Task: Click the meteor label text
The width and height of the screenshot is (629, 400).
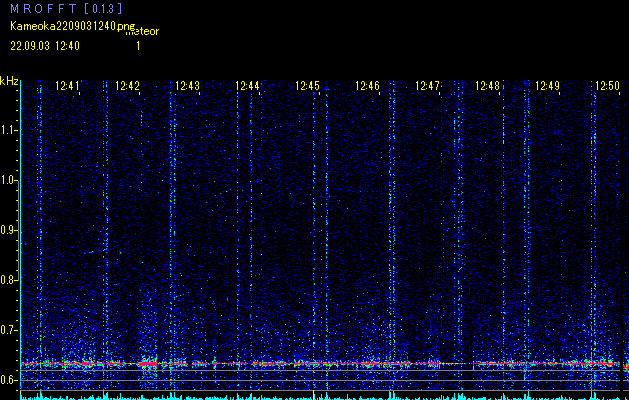Action: tap(143, 32)
